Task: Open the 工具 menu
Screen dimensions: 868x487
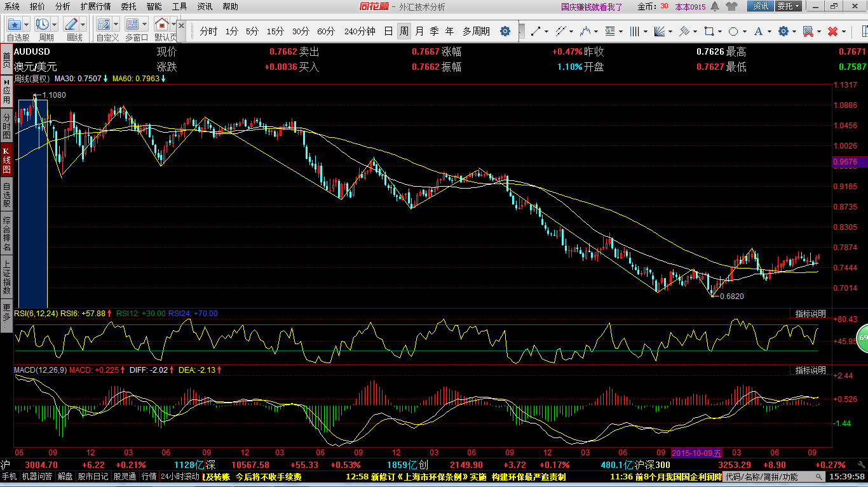Action: click(x=179, y=6)
